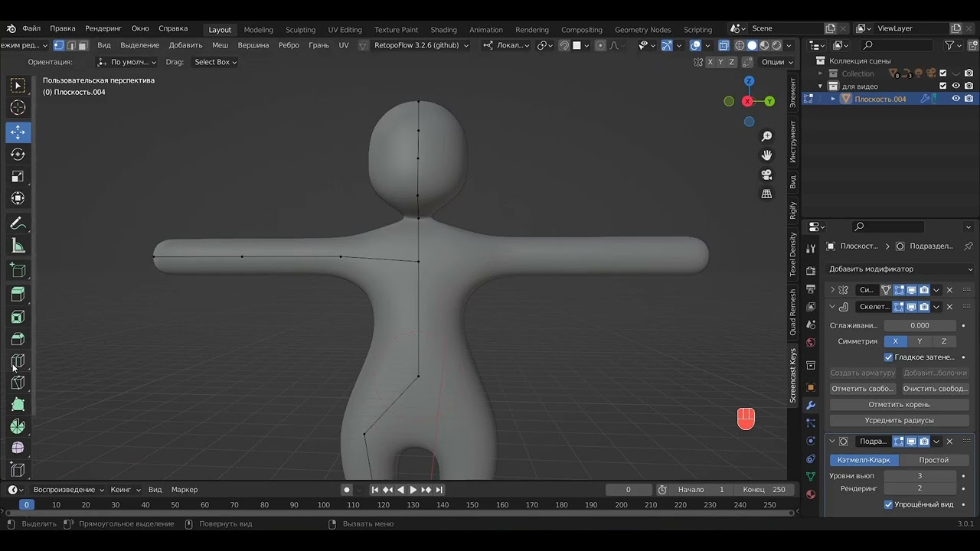980x551 pixels.
Task: Jump to the end frame button
Action: click(x=439, y=490)
